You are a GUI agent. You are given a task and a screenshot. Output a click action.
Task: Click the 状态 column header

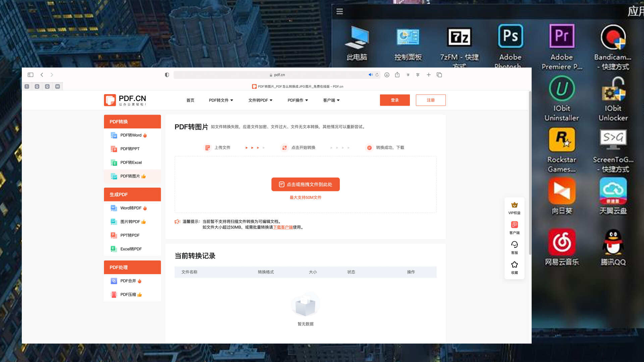[x=351, y=272]
